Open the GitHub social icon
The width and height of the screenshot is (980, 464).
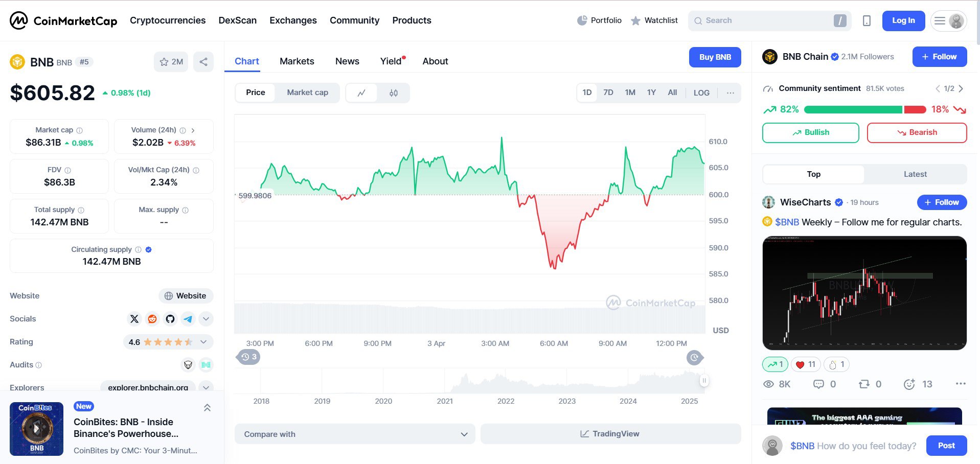click(170, 319)
